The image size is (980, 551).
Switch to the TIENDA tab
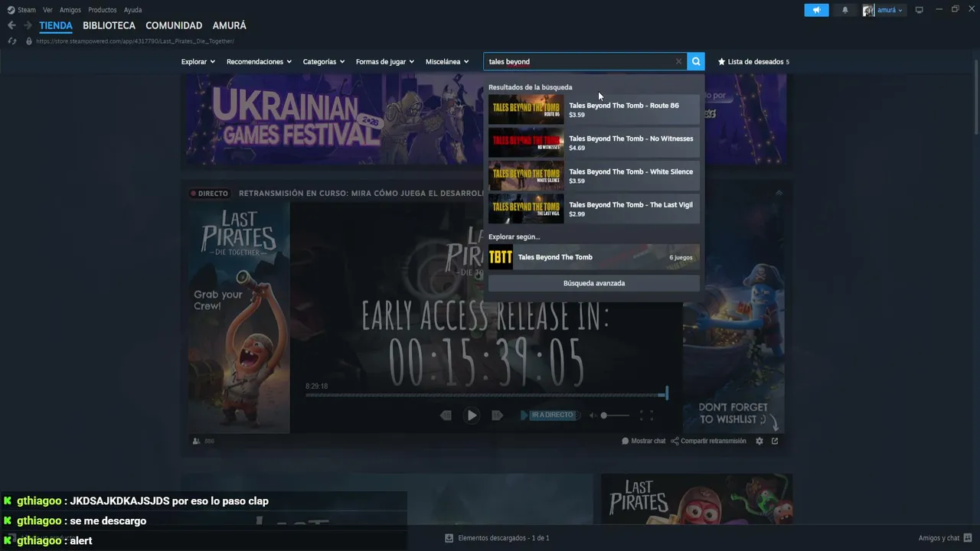point(56,25)
